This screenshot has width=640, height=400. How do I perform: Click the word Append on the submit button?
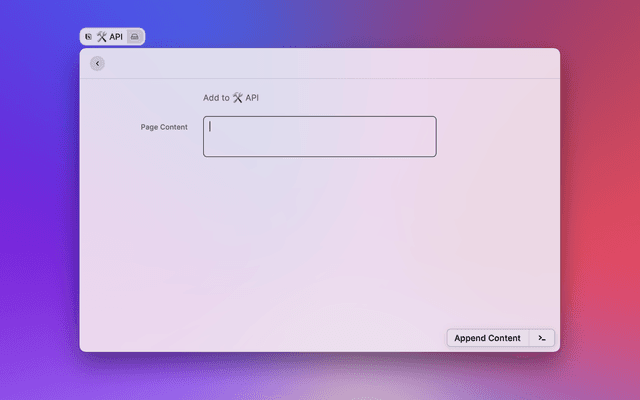point(469,338)
